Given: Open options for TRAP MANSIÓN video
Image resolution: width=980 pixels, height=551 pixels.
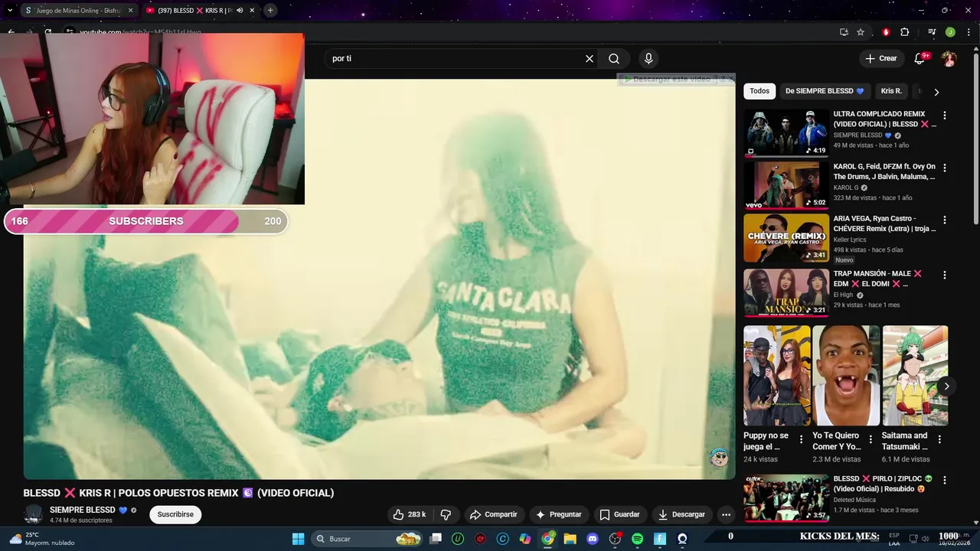Looking at the screenshot, I should (x=944, y=275).
